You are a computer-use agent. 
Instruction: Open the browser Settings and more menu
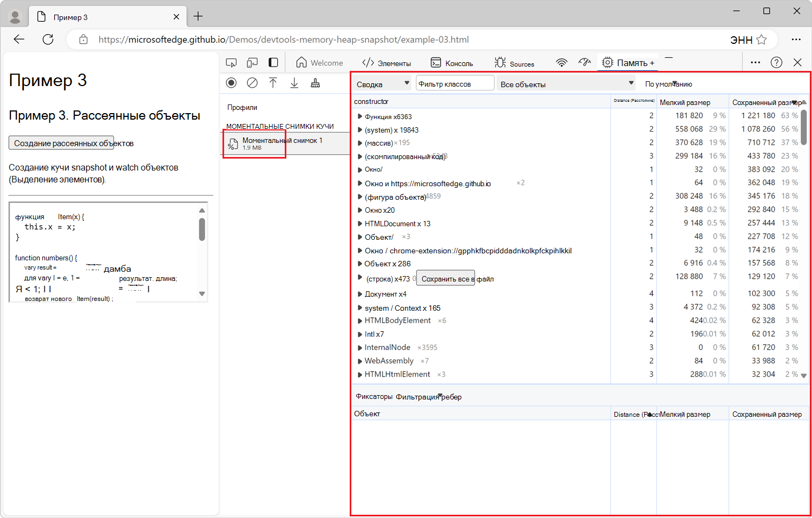796,40
